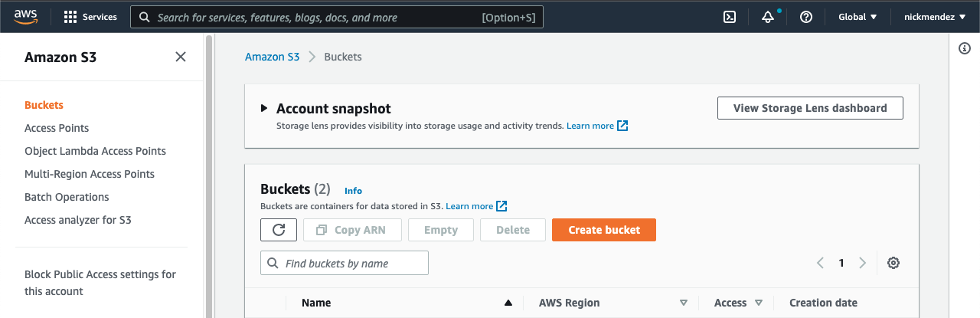980x318 pixels.
Task: Click the external link icon beside Account snapshot Learn more
Action: point(622,126)
